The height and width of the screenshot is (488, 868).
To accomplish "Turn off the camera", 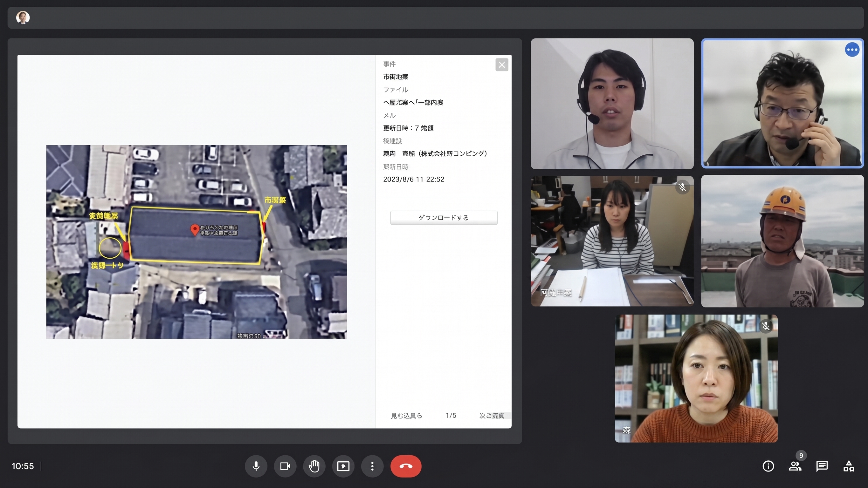I will [285, 466].
